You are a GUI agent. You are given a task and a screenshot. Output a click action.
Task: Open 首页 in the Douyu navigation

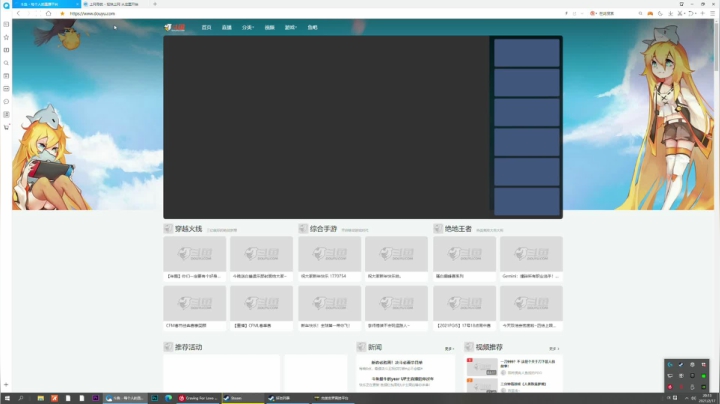click(x=207, y=28)
